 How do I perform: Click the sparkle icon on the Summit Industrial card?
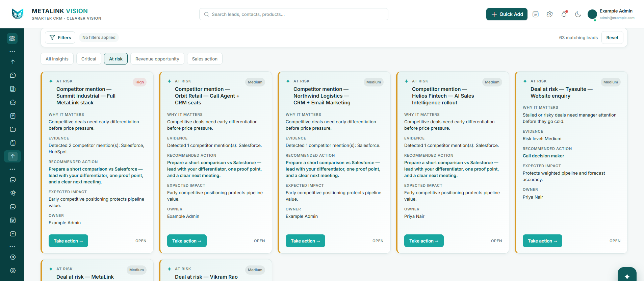tap(51, 81)
